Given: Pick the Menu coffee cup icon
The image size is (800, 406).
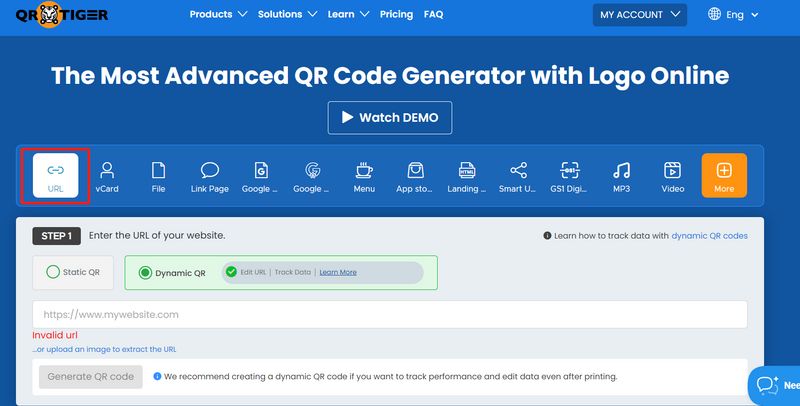Looking at the screenshot, I should [364, 170].
